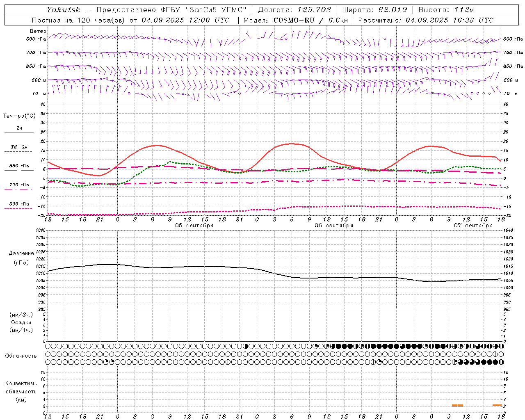This screenshot has height=420, width=525.
Task: Click the 'Давление' pressure section label
Action: pos(21,253)
